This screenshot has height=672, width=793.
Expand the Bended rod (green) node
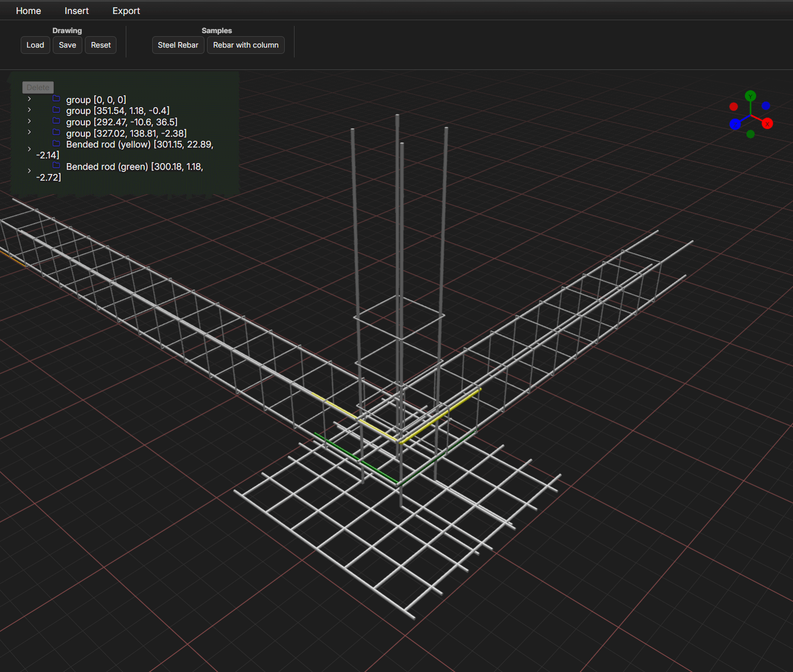(x=30, y=171)
